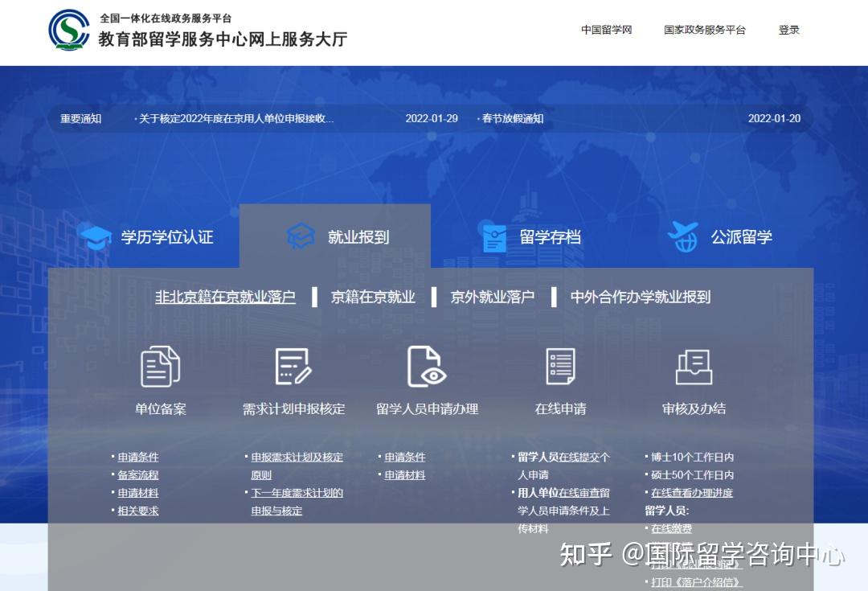Open 国家政务服务平台 from the top navigation
Screen dimensions: 868x591
point(706,30)
